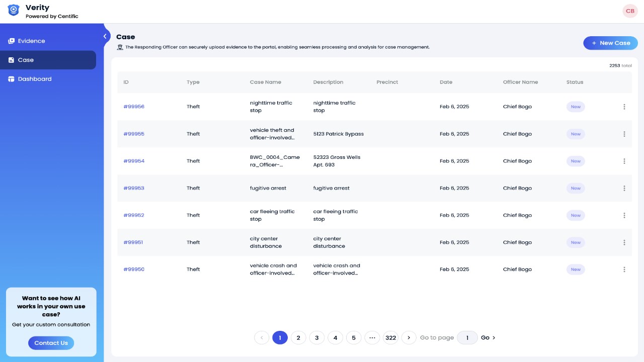Go to the next page arrow
This screenshot has height=362, width=644.
coord(409,338)
